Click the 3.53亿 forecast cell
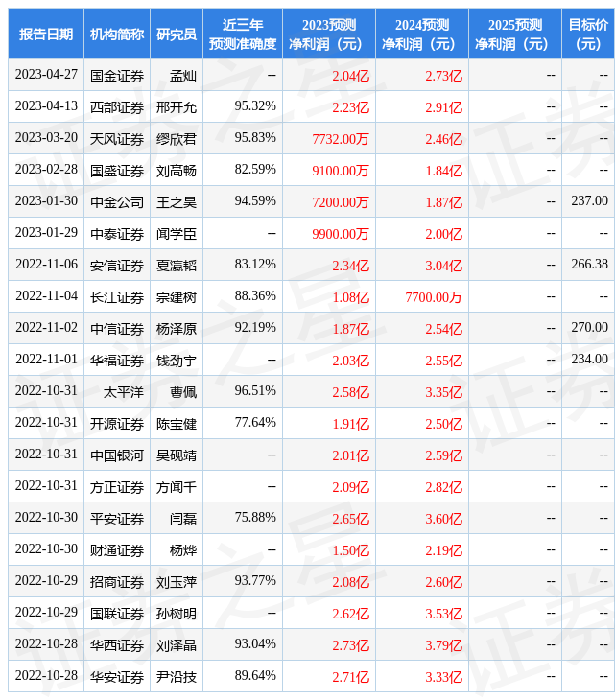Viewport: 615px width, 700px height. pos(443,615)
